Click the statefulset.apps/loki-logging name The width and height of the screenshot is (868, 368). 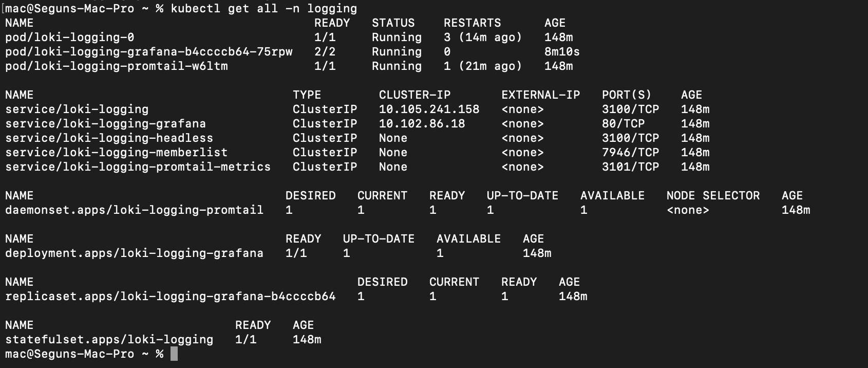point(109,340)
